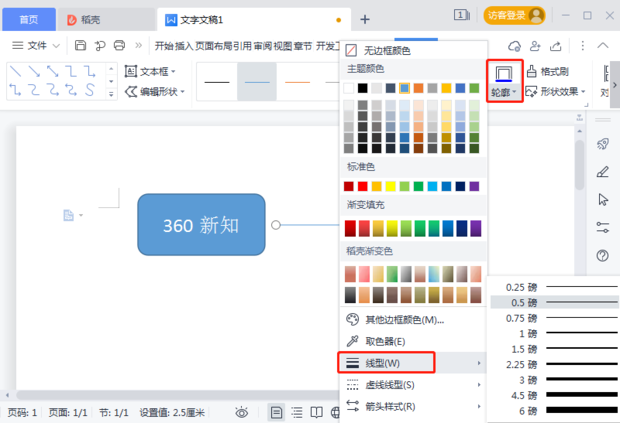Pick the standard yellow color swatch

390,186
